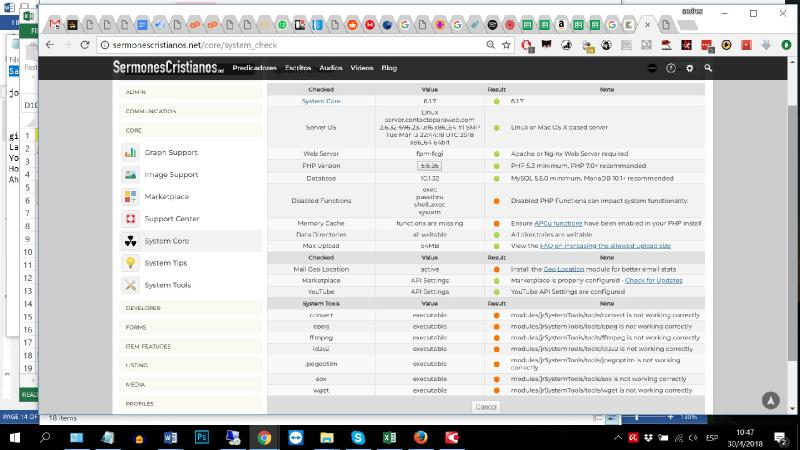Expand the DEVELOPER sidebar section
Viewport: 800px width, 450px height.
(x=143, y=308)
